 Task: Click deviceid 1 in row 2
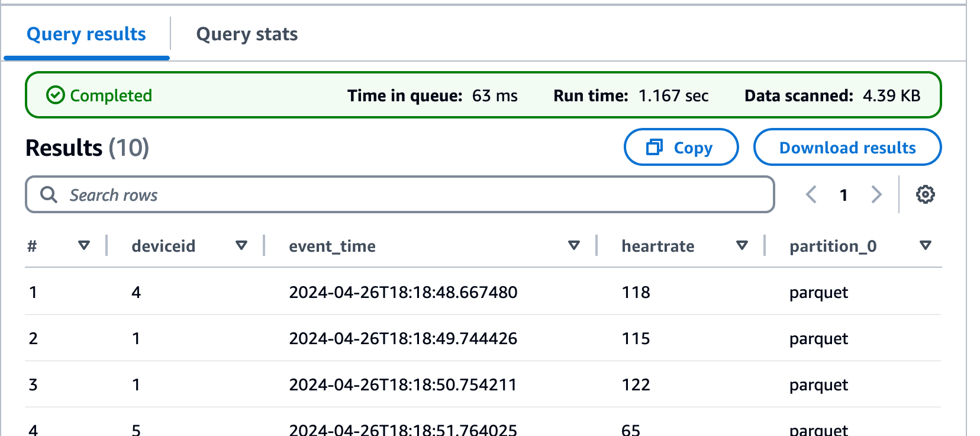point(136,338)
